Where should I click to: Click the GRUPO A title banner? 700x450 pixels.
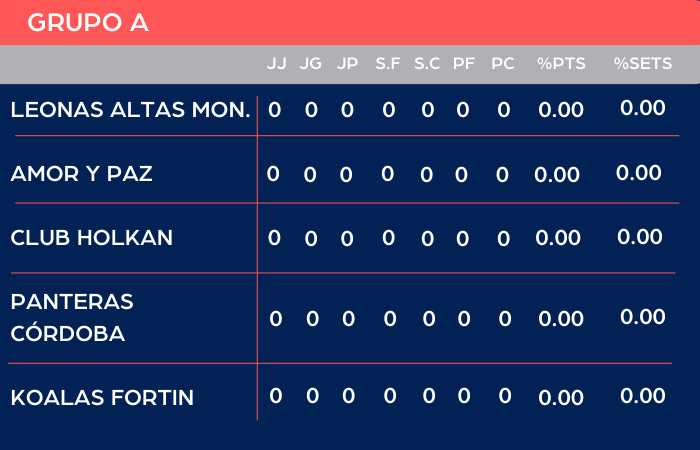pyautogui.click(x=88, y=23)
